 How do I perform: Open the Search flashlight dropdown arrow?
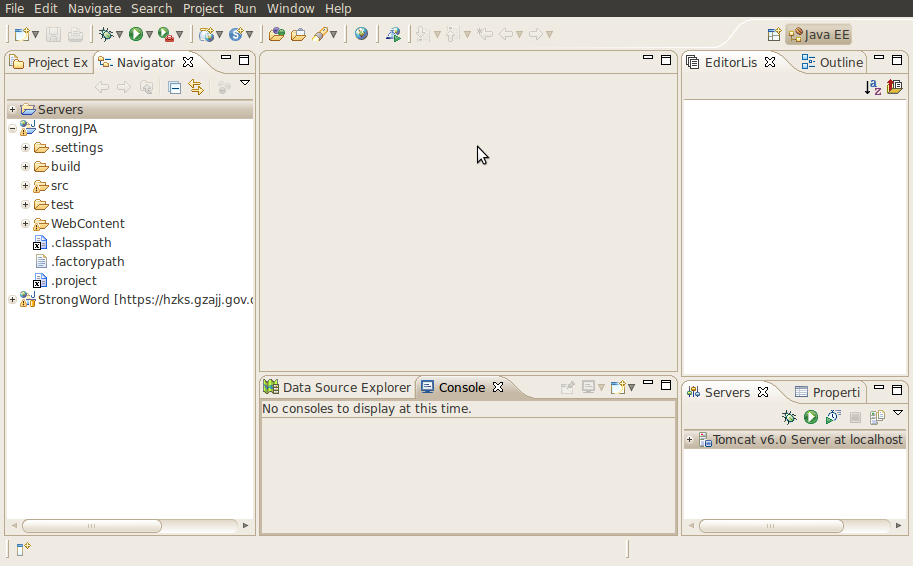pos(334,34)
